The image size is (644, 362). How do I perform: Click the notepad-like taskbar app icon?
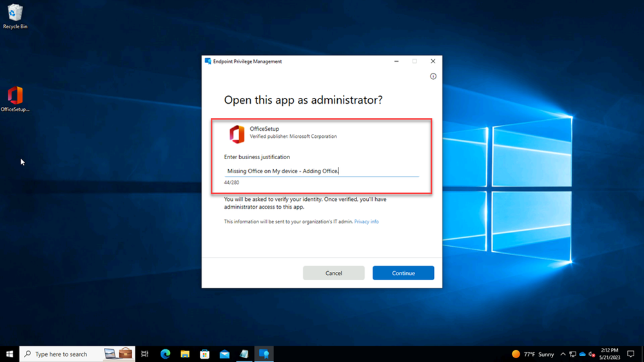244,354
